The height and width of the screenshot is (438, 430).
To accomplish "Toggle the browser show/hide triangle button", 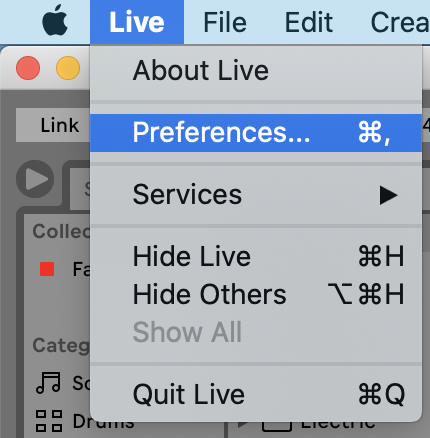I will (x=35, y=179).
